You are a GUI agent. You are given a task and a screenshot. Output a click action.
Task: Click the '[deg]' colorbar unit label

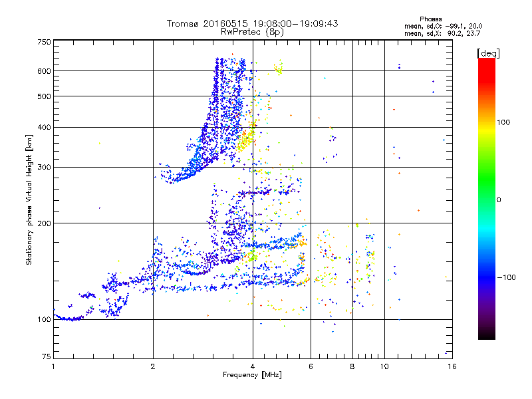pos(488,53)
